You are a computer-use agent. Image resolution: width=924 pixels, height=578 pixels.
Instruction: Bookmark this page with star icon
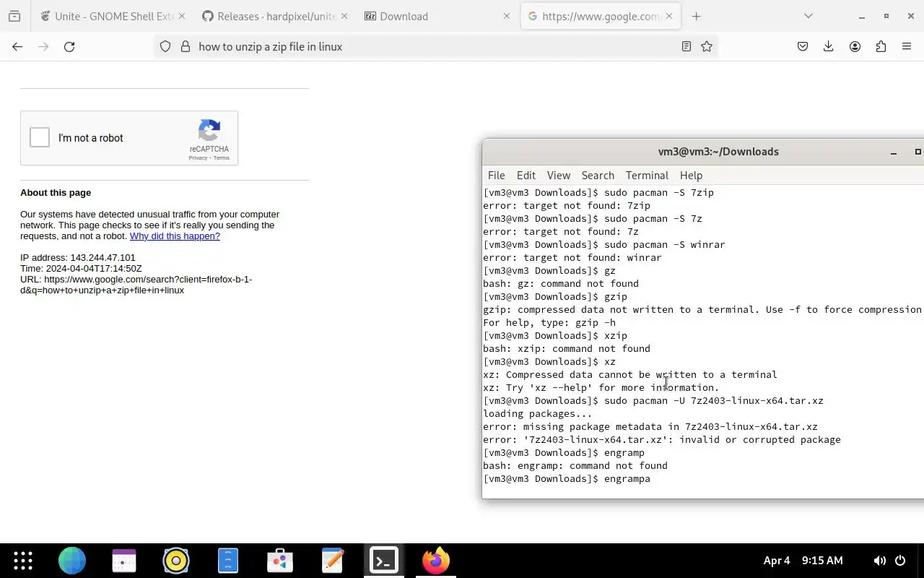coord(707,46)
